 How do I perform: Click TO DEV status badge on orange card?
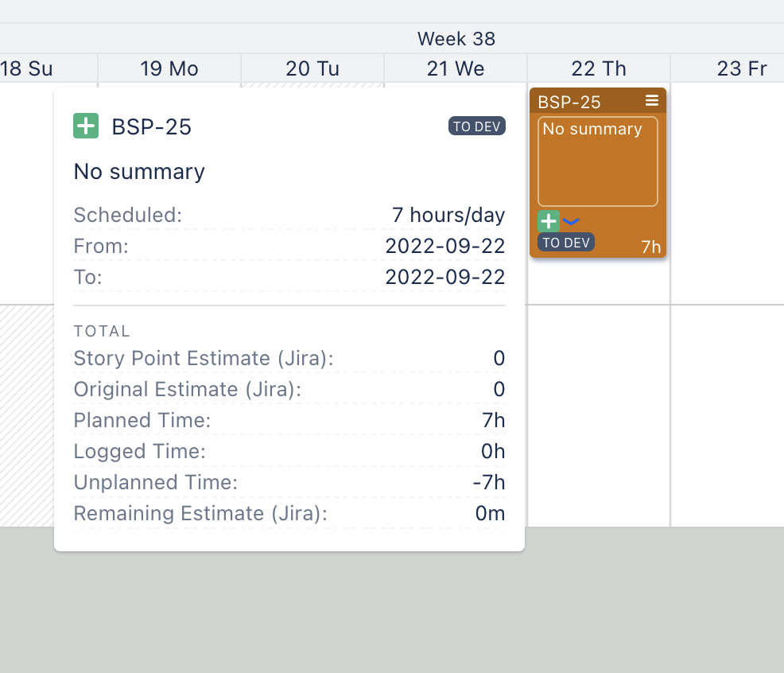(565, 243)
